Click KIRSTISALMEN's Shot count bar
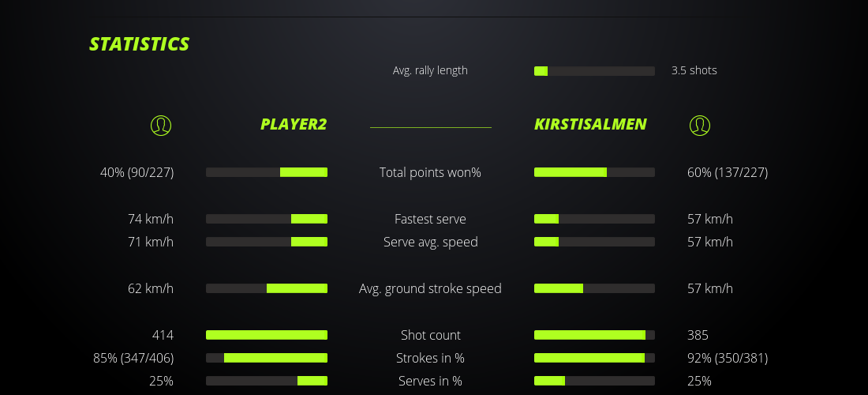This screenshot has width=868, height=395. tap(594, 335)
